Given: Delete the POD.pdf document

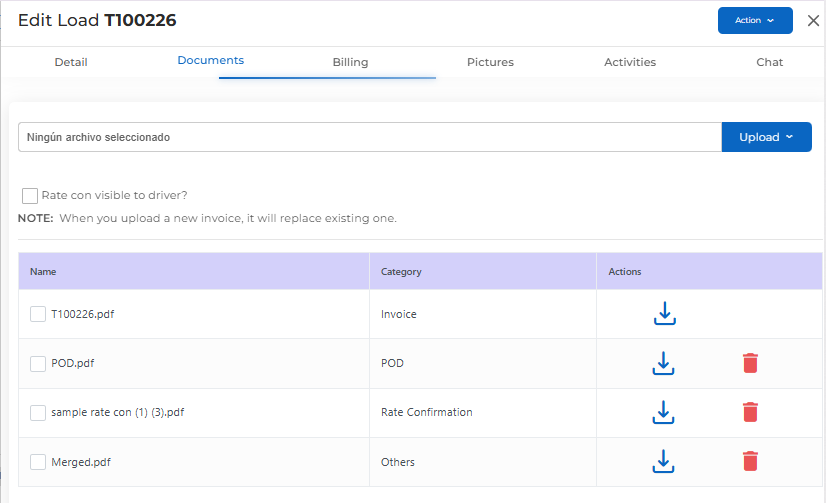Looking at the screenshot, I should [750, 363].
